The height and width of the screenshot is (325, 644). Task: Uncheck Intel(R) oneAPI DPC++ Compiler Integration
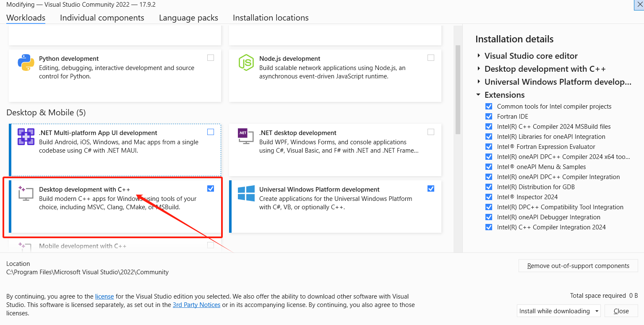coord(489,177)
